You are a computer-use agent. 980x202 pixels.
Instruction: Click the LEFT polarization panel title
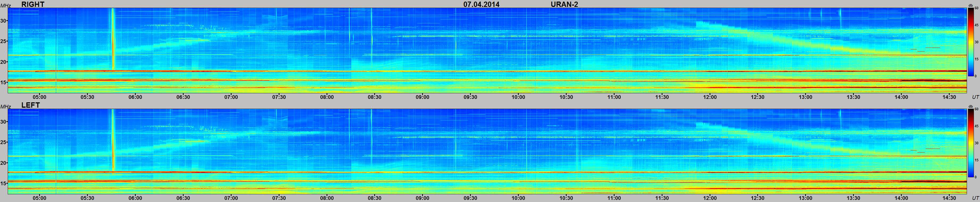30,105
